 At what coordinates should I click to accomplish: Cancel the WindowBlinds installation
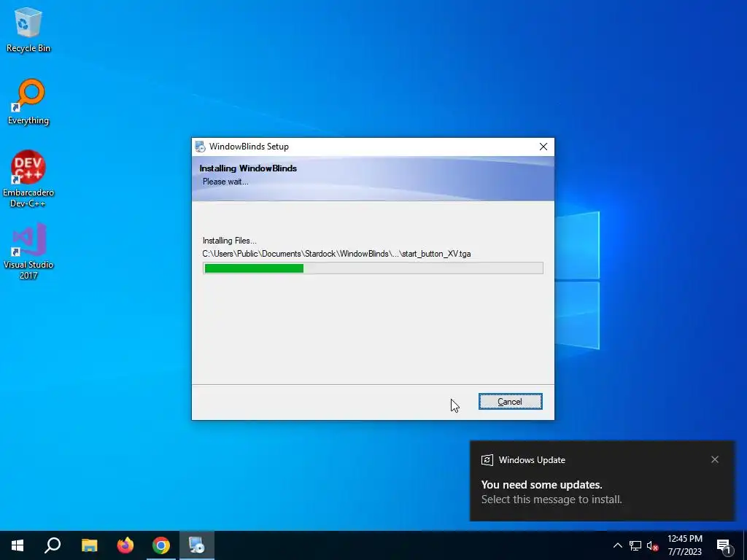click(x=510, y=402)
